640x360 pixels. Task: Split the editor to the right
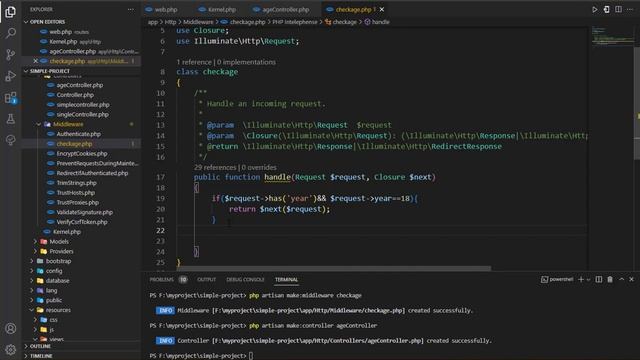(618, 9)
